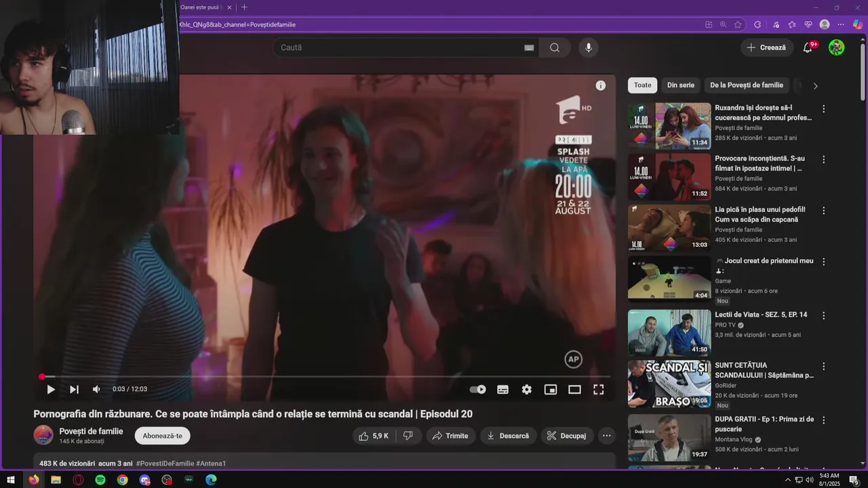Open Povești de familie channel link
This screenshot has width=868, height=488.
[x=91, y=431]
